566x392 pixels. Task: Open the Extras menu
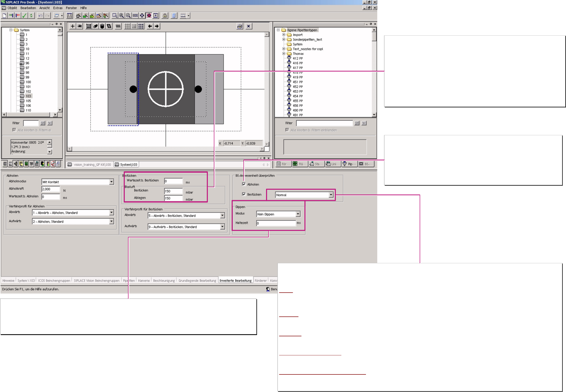coord(57,8)
